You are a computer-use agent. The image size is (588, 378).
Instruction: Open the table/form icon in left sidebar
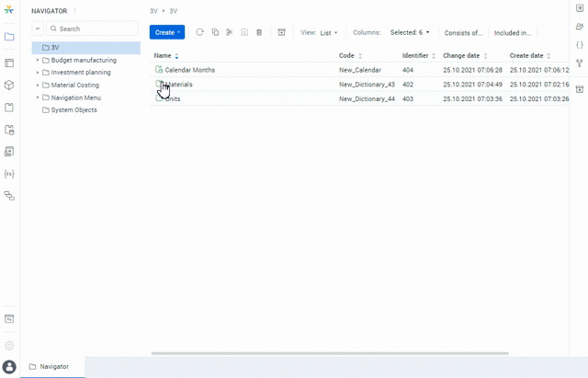[x=9, y=63]
